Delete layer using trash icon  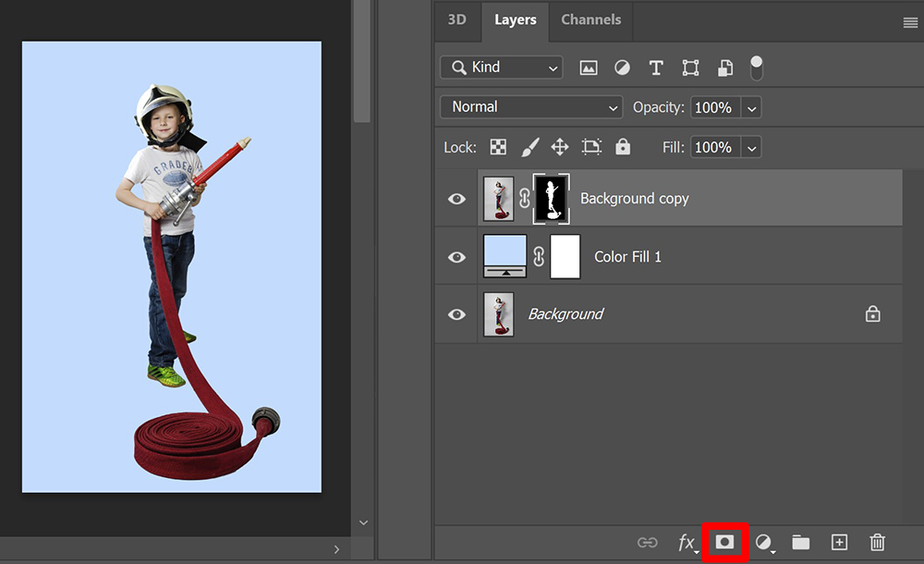click(x=877, y=543)
